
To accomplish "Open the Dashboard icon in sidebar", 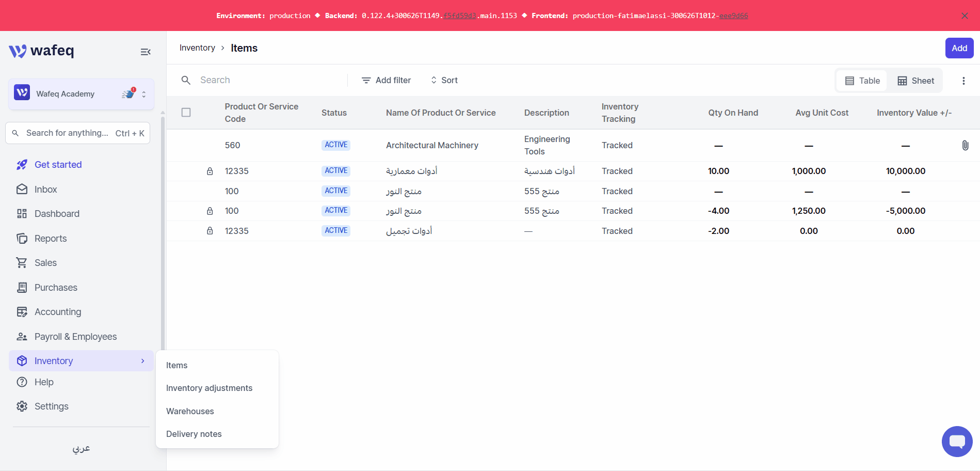I will point(22,214).
